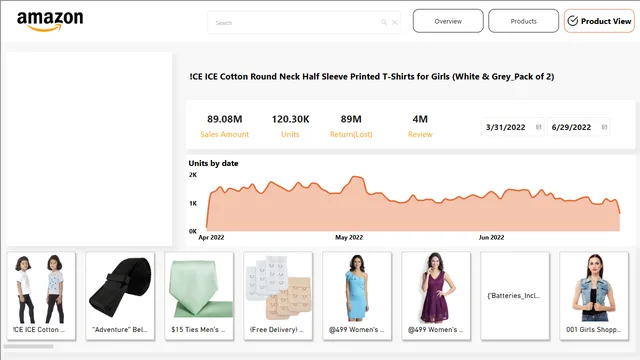Select the @499 Women's blue dress thumbnail
640x360 pixels.
coord(357,296)
